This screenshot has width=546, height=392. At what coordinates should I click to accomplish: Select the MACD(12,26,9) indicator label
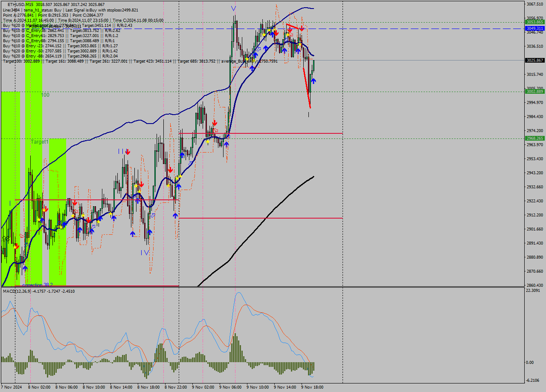[39, 291]
